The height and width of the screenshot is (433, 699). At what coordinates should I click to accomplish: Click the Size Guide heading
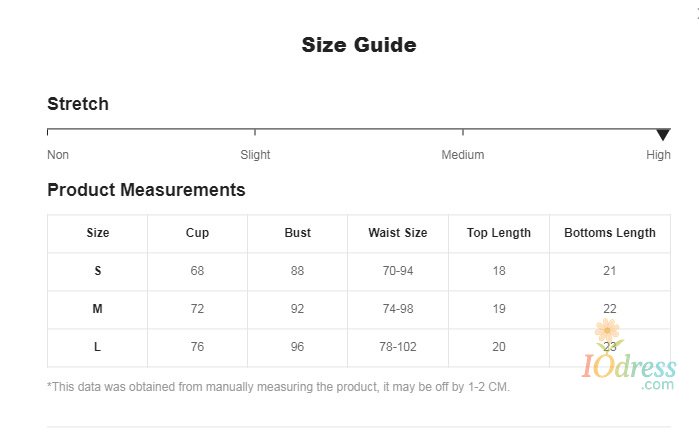[x=359, y=45]
